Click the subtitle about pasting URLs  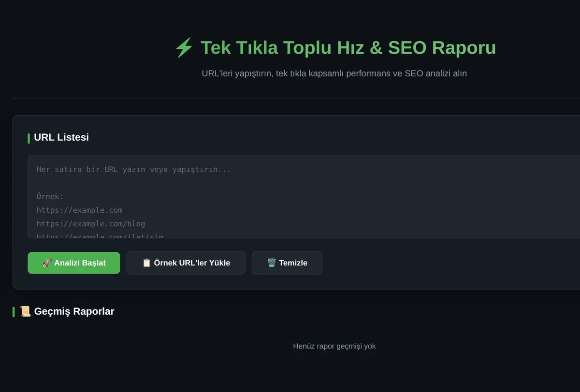(x=334, y=73)
